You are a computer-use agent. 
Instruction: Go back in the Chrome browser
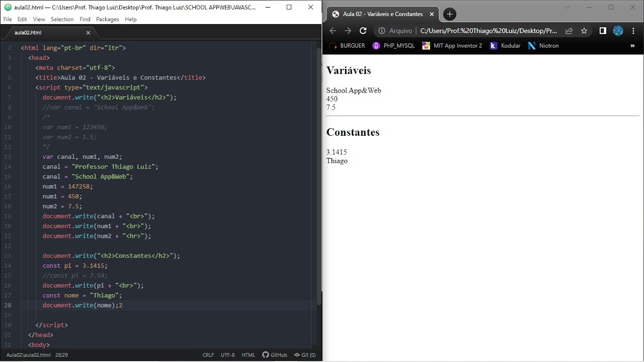pyautogui.click(x=333, y=31)
